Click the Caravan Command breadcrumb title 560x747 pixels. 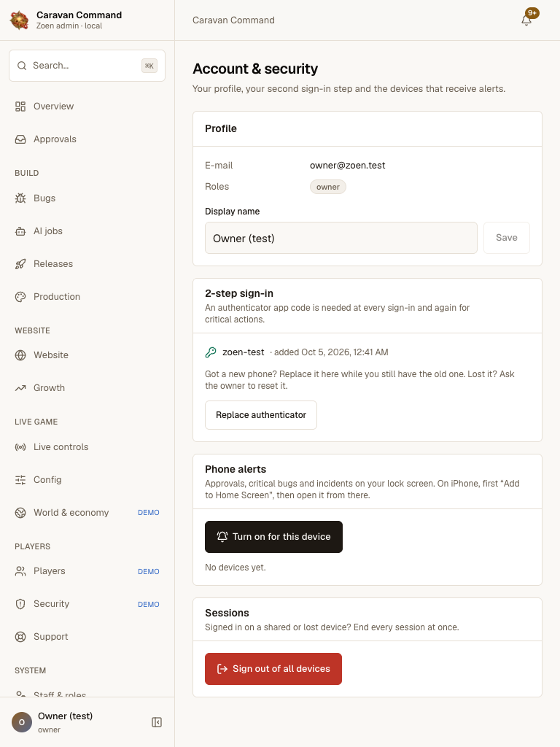(x=233, y=20)
